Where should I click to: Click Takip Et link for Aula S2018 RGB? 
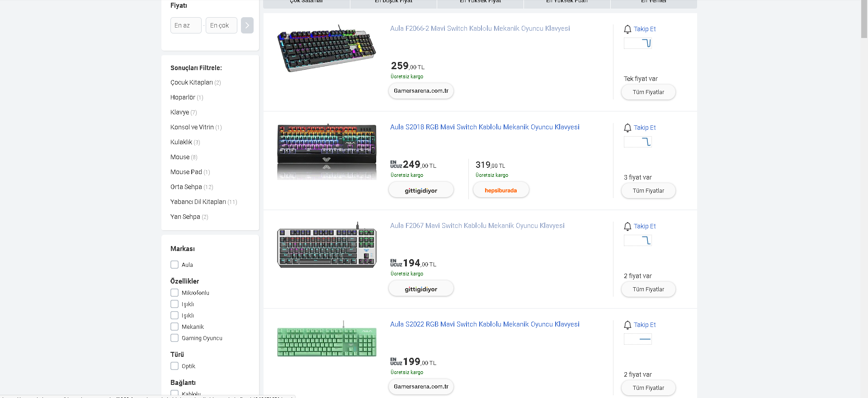click(645, 128)
